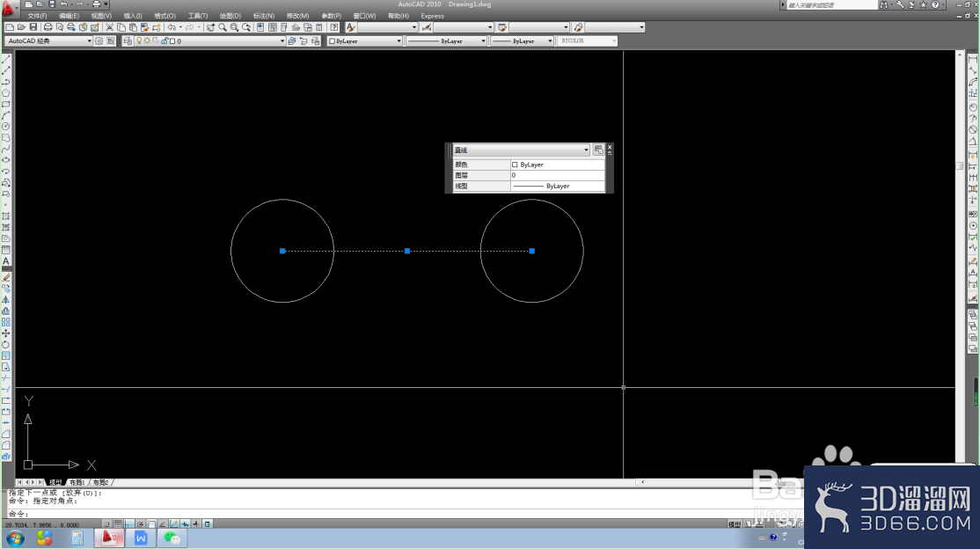The height and width of the screenshot is (549, 980).
Task: Click the Text Style A icon
Action: 351,27
